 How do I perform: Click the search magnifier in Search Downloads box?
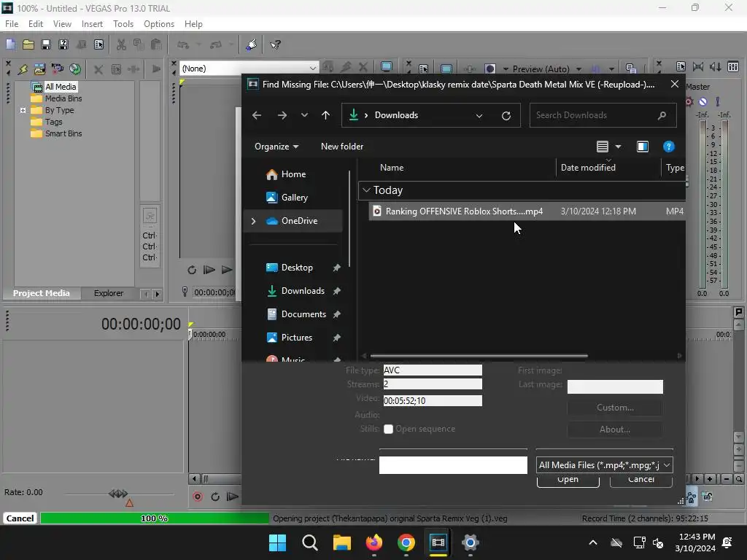pyautogui.click(x=662, y=115)
